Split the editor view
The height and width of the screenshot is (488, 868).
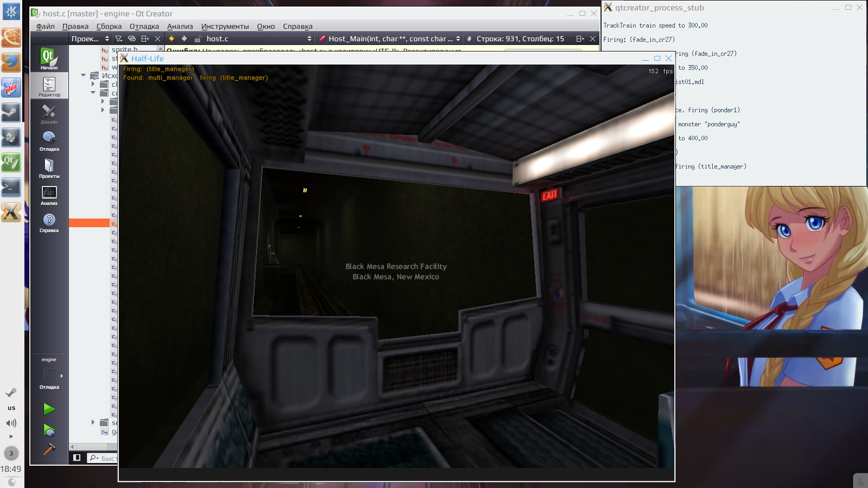[580, 38]
